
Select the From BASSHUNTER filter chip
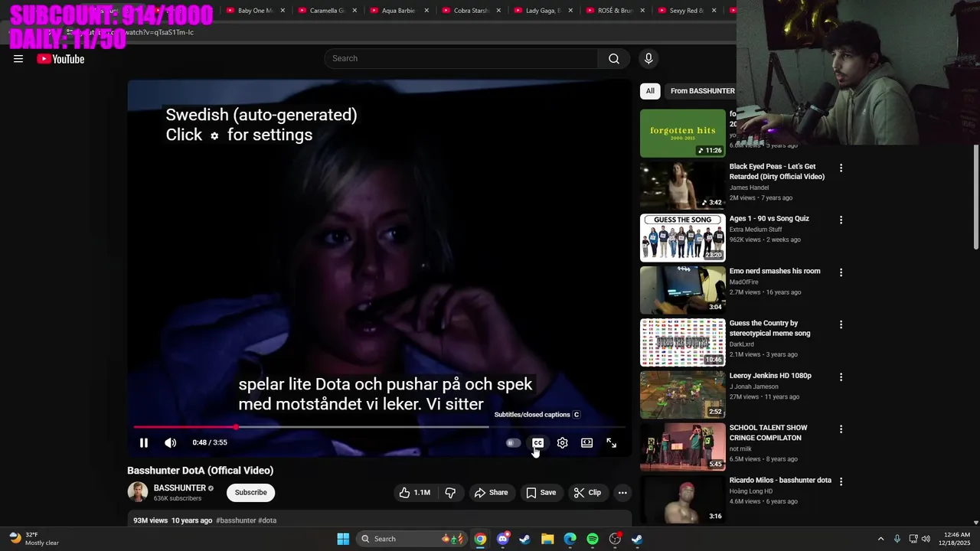click(702, 91)
